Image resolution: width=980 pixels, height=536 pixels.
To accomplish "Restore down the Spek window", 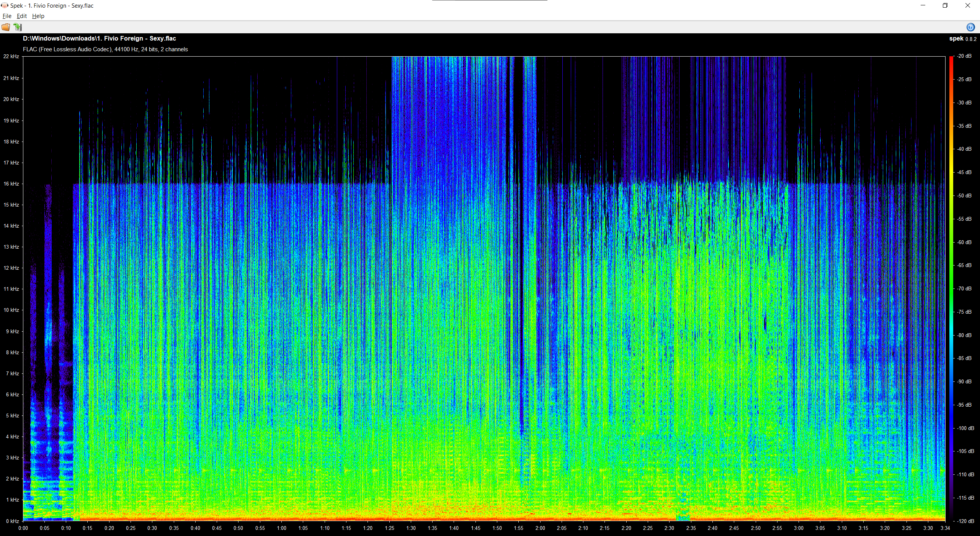I will tap(945, 5).
